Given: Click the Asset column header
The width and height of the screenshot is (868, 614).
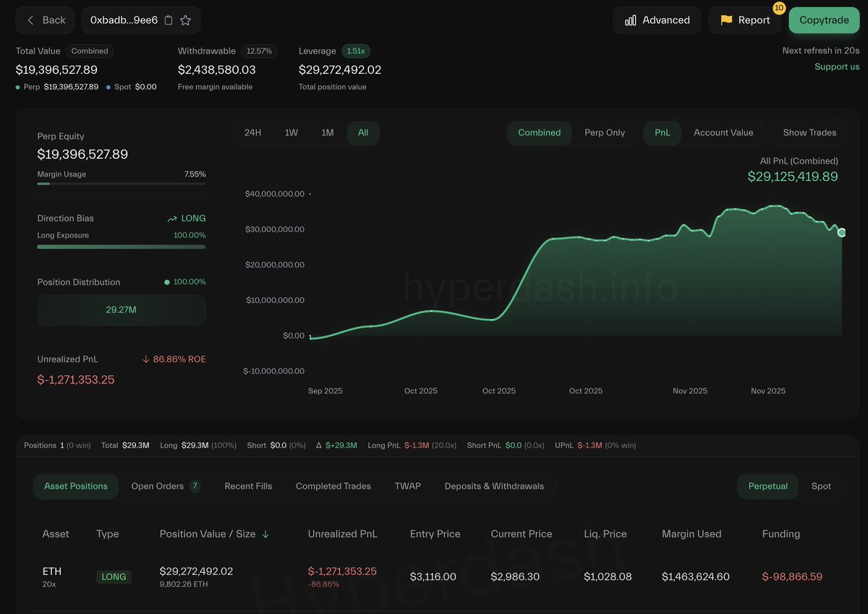Looking at the screenshot, I should (56, 534).
